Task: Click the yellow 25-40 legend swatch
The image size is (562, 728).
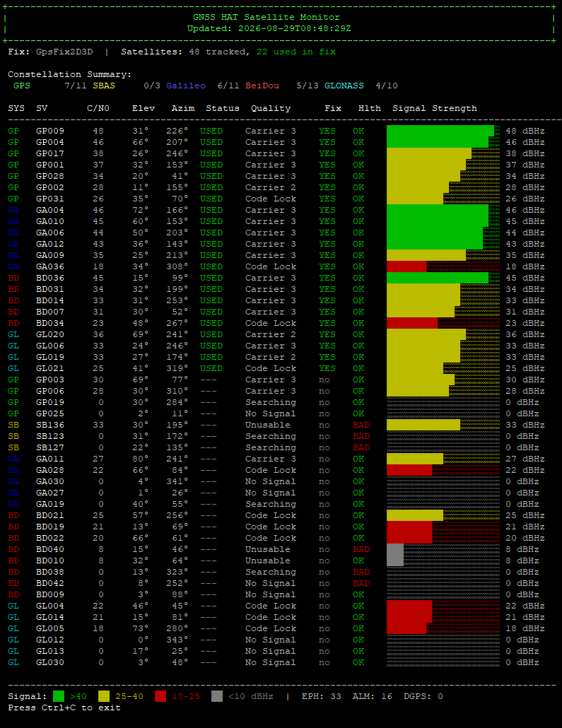Action: [x=104, y=696]
